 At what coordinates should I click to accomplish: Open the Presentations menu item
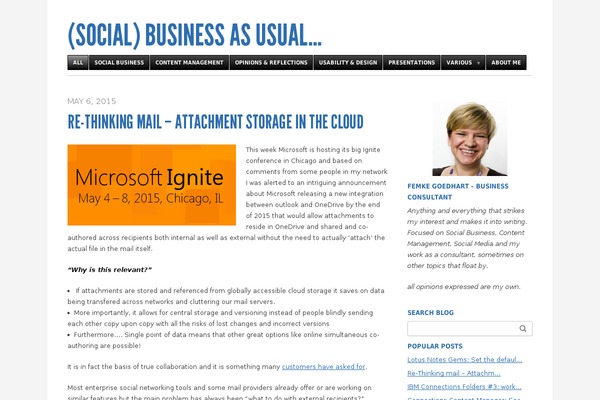[x=412, y=62]
